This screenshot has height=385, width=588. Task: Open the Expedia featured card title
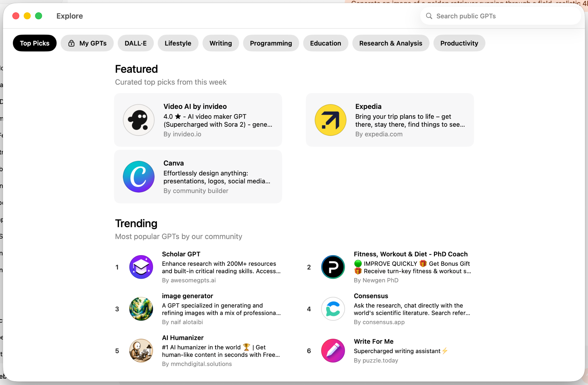368,106
